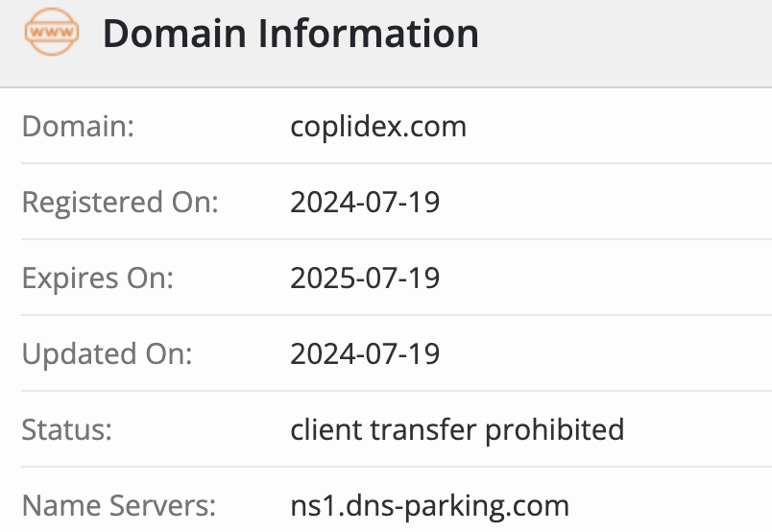Click the Domain: field label
The height and width of the screenshot is (532, 772).
tap(78, 126)
